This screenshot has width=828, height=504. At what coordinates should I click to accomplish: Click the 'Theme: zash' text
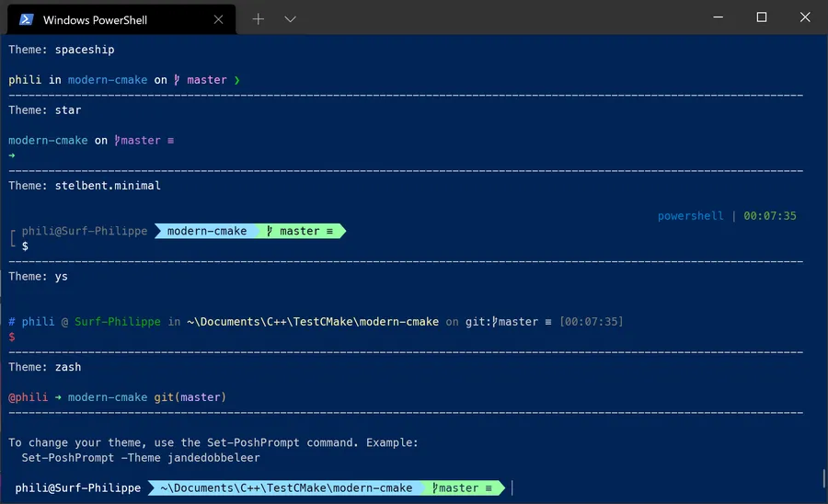click(45, 367)
